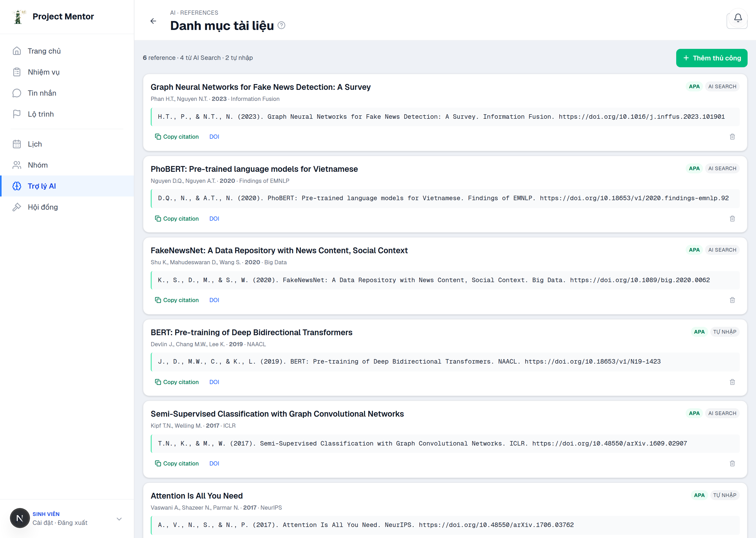Click the title 'PhoBERT: Pre-trained language models for Vietnamese'
Screen dimensions: 756x538
pos(254,169)
